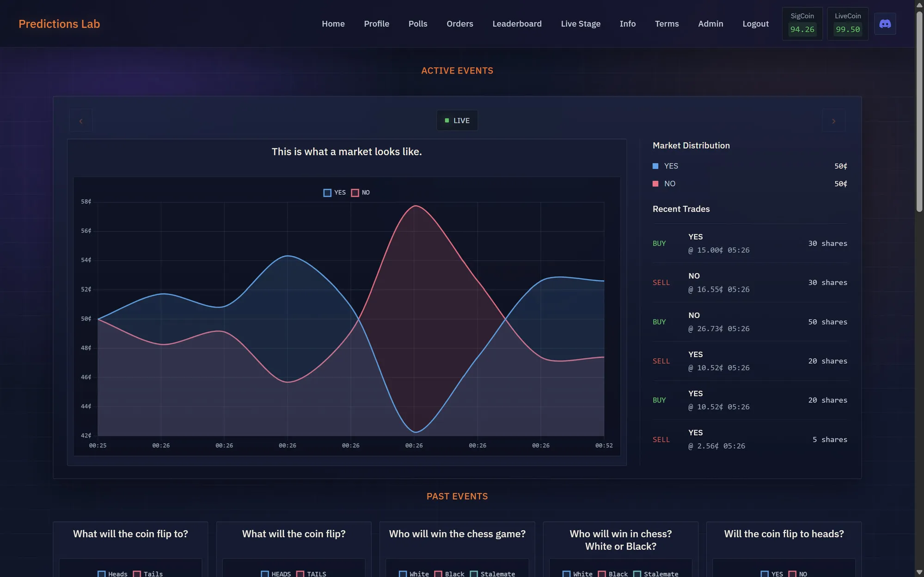The width and height of the screenshot is (924, 577).
Task: Toggle Tails legend in first past event
Action: pyautogui.click(x=148, y=574)
